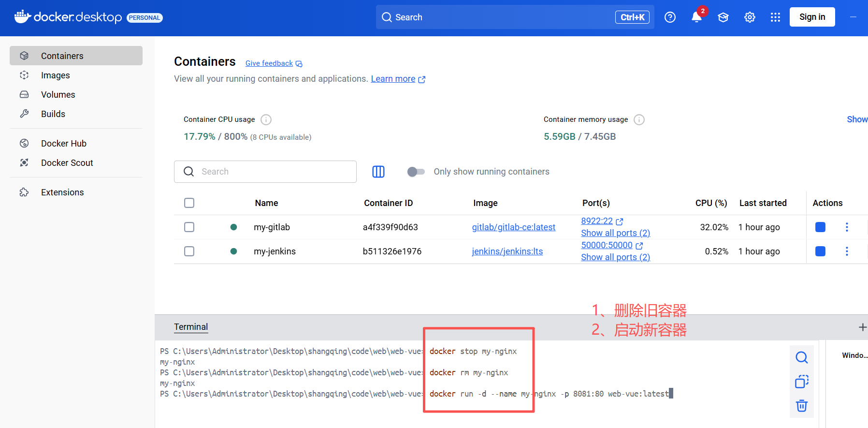The height and width of the screenshot is (428, 868).
Task: Open gitlab/gitlab-ce:latest image link
Action: (x=514, y=227)
